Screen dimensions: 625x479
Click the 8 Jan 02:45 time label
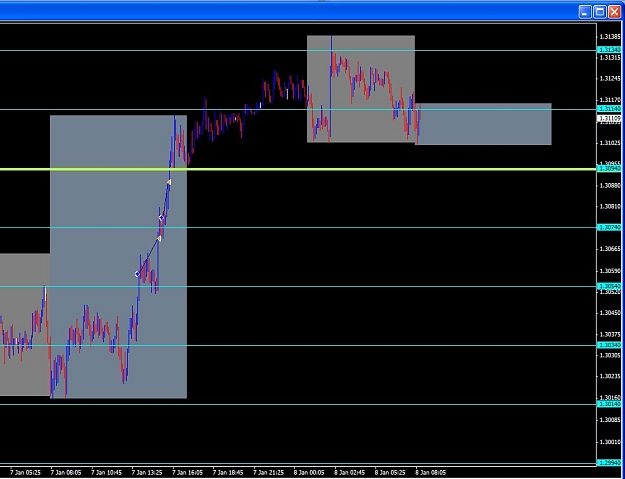point(350,473)
